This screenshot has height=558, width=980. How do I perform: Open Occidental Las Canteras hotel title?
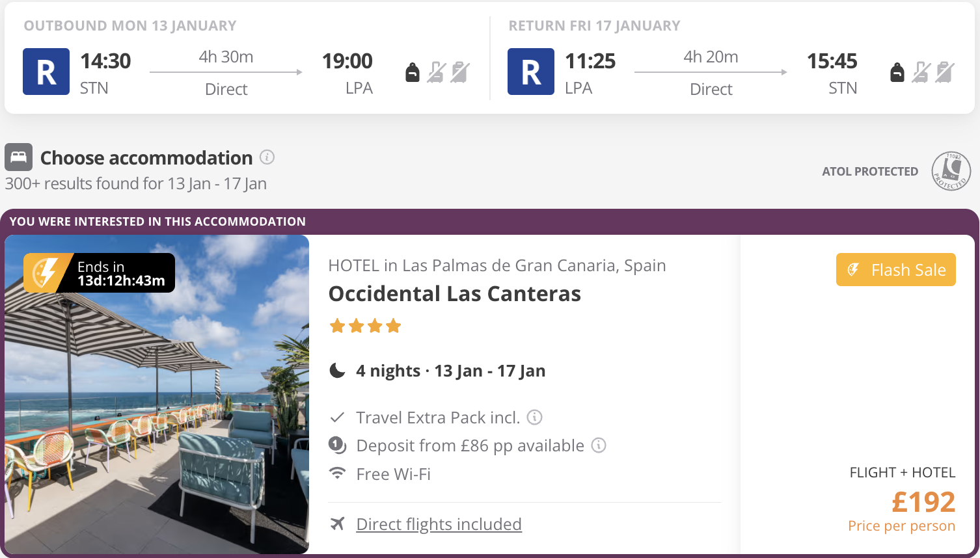[x=454, y=294]
